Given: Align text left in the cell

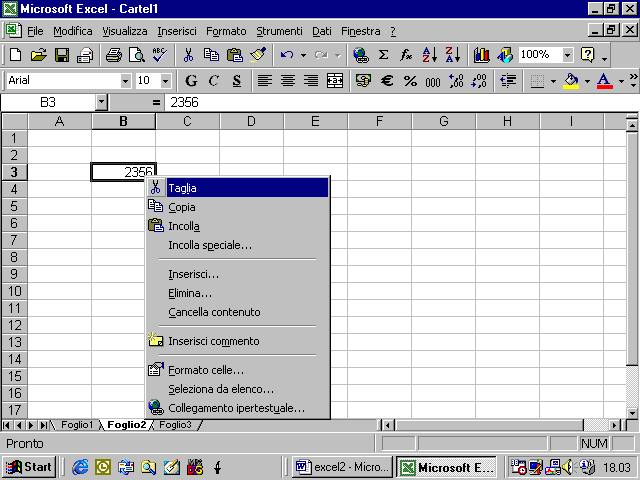Looking at the screenshot, I should click(264, 80).
